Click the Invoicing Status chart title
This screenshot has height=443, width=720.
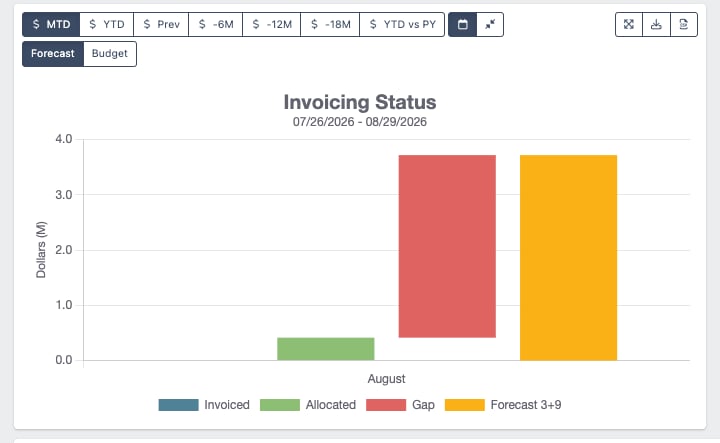coord(360,102)
